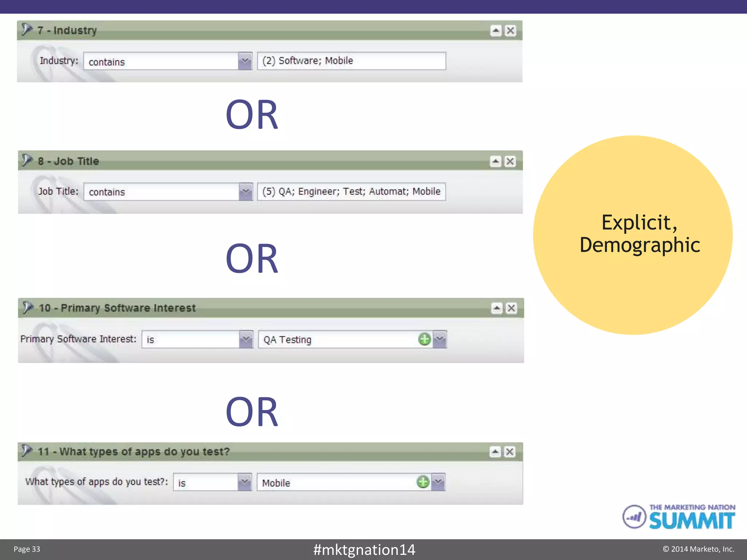Open the QA Testing value dropdown arrow

[440, 339]
